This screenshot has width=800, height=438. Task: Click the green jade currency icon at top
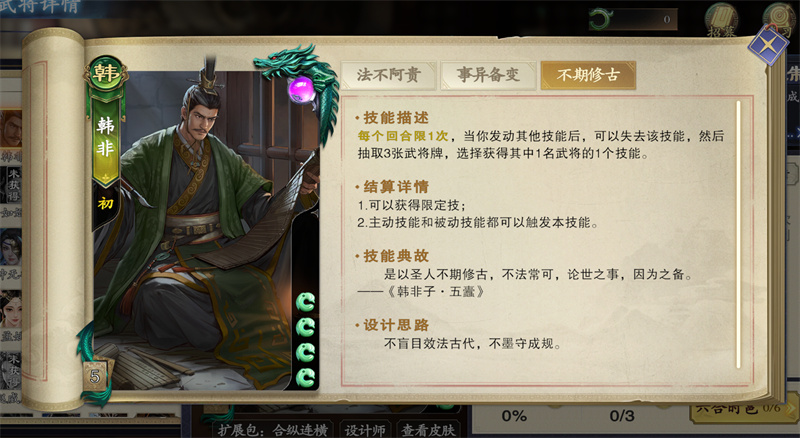(x=600, y=20)
